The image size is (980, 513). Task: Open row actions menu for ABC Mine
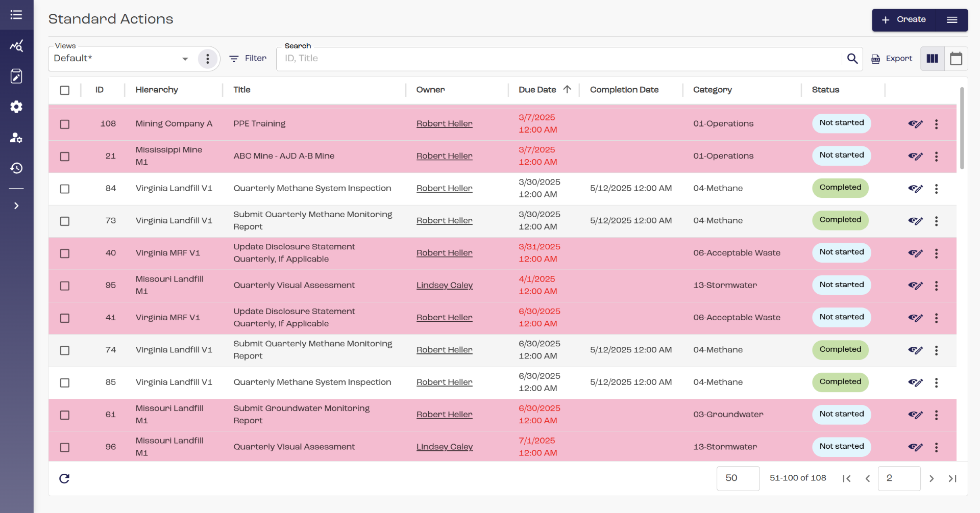(936, 157)
